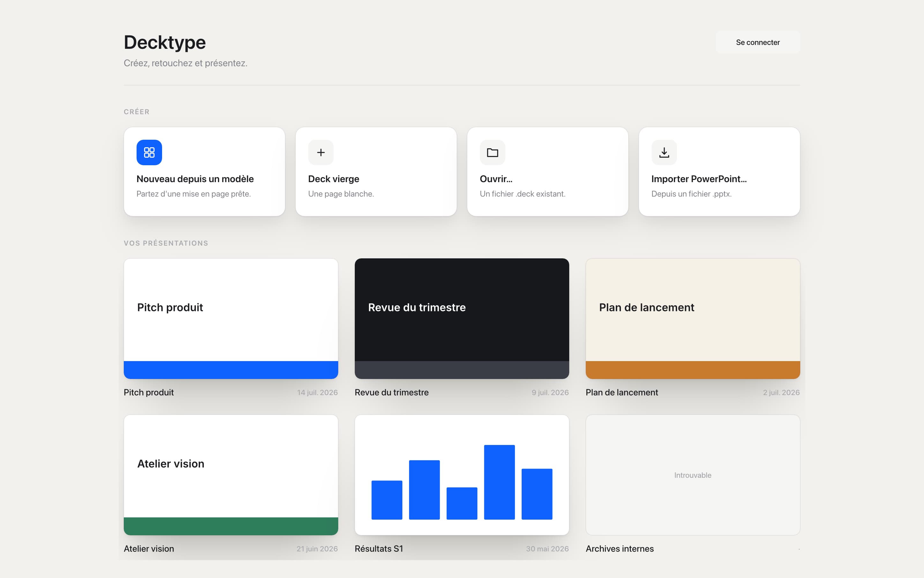The width and height of the screenshot is (924, 578).
Task: Click Importer PowerPoint… title
Action: (699, 179)
